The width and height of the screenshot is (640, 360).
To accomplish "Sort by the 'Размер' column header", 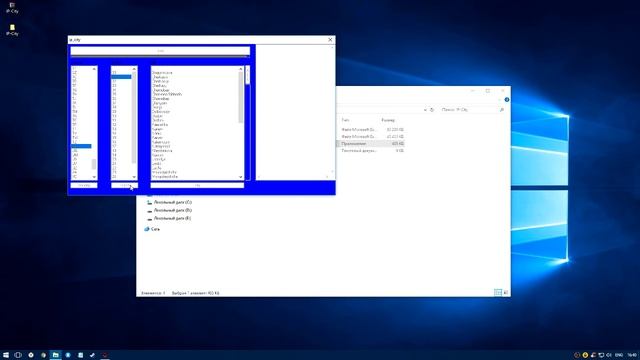I will [388, 120].
